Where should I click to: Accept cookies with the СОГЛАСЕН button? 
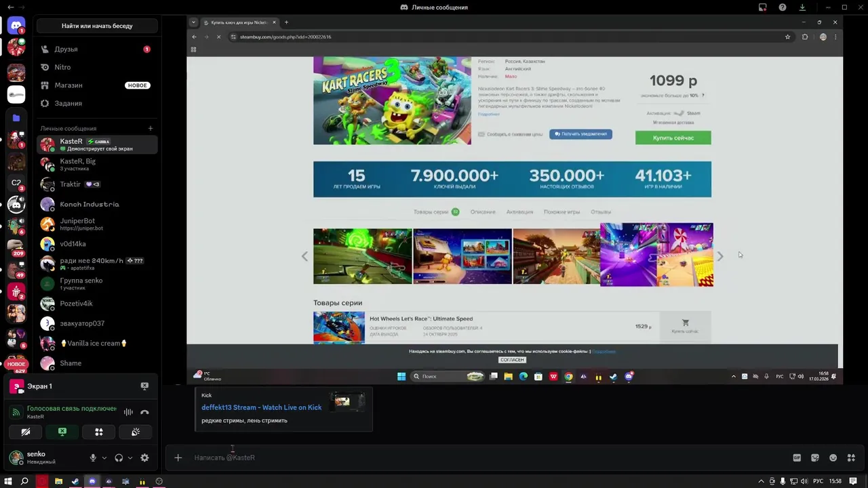[x=512, y=360]
